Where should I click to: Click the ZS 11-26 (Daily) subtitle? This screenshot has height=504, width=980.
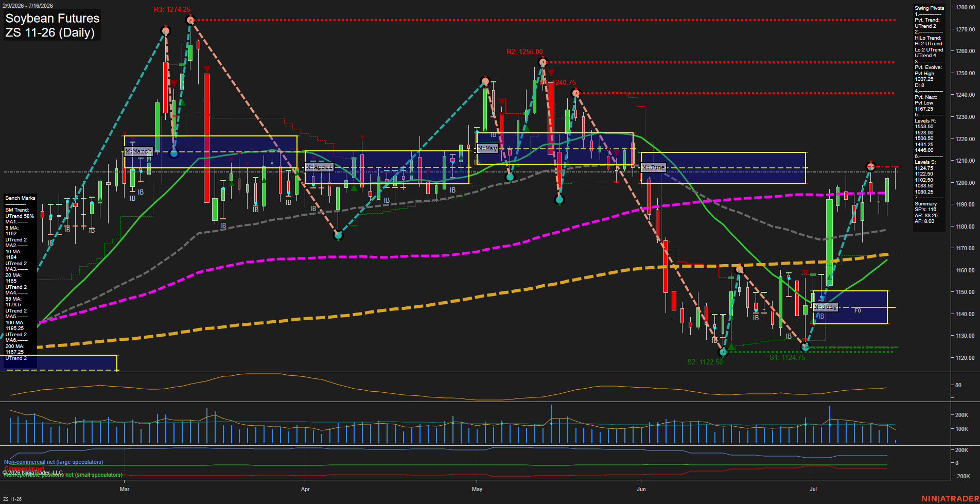(x=50, y=32)
